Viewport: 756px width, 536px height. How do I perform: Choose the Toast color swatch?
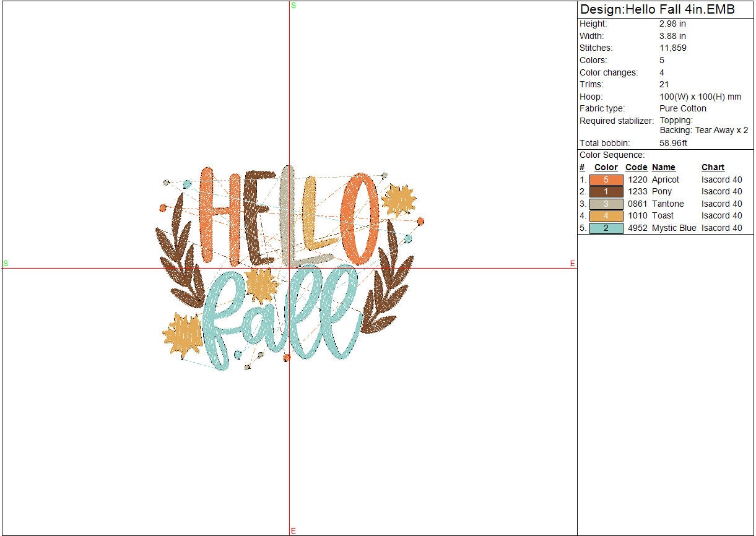click(606, 216)
